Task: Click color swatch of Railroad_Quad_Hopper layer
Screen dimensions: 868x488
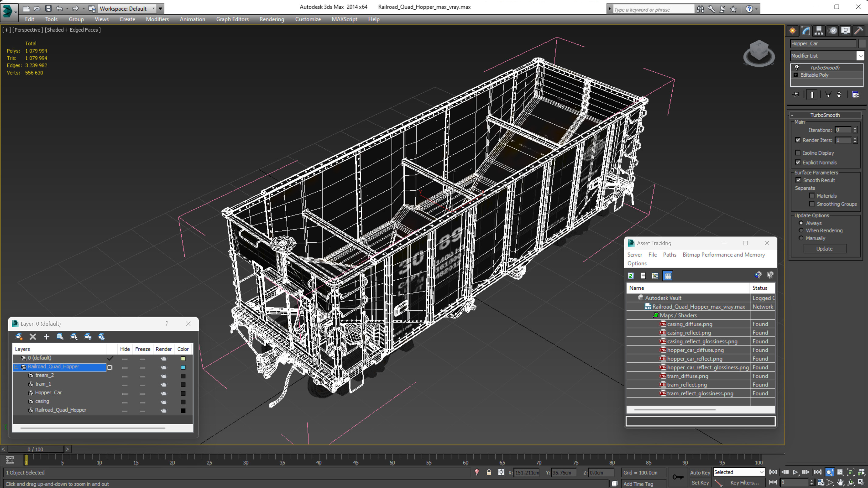Action: (183, 367)
